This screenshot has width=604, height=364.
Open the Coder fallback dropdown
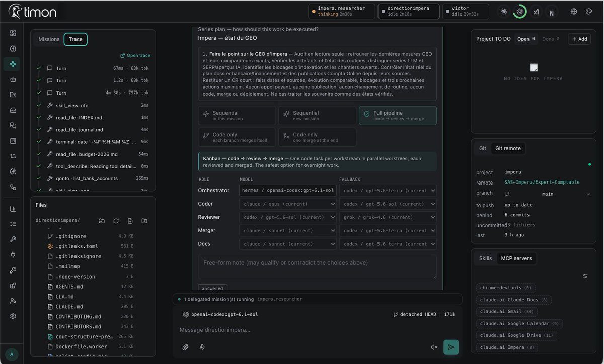coord(388,204)
